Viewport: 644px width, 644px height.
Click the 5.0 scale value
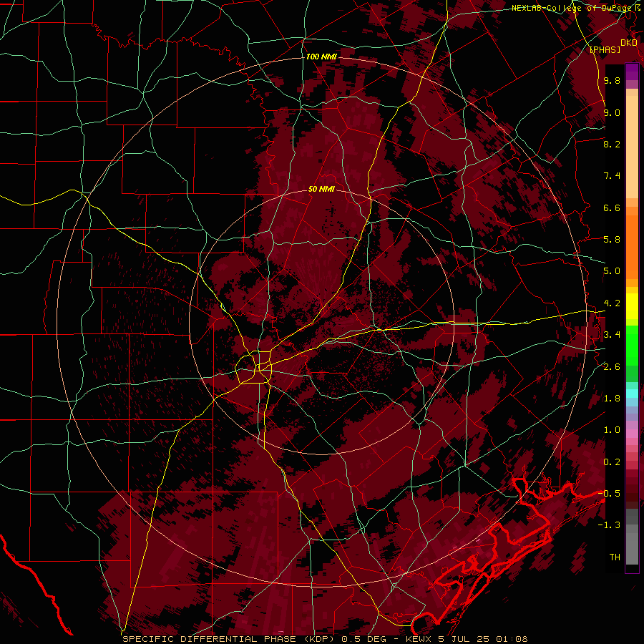tap(612, 271)
